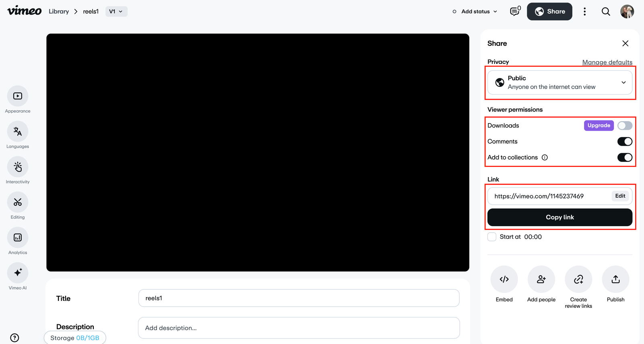The image size is (644, 344).
Task: Open Manage defaults link
Action: pos(607,62)
